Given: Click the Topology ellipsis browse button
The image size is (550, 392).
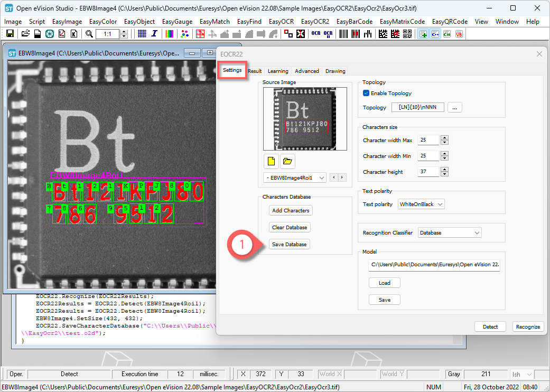Looking at the screenshot, I should [x=454, y=107].
